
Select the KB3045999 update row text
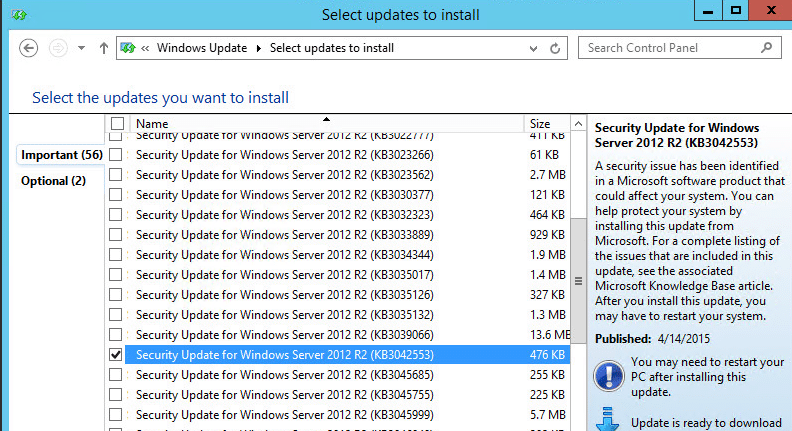284,415
